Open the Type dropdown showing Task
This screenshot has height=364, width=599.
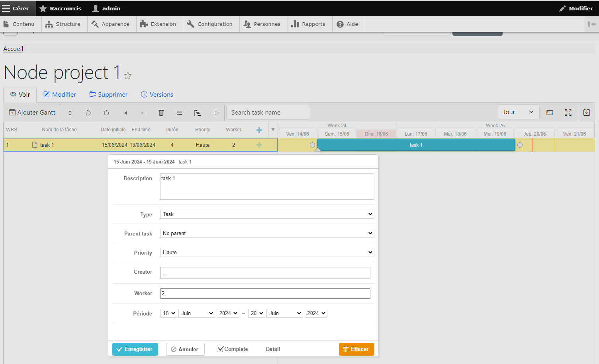tap(267, 214)
